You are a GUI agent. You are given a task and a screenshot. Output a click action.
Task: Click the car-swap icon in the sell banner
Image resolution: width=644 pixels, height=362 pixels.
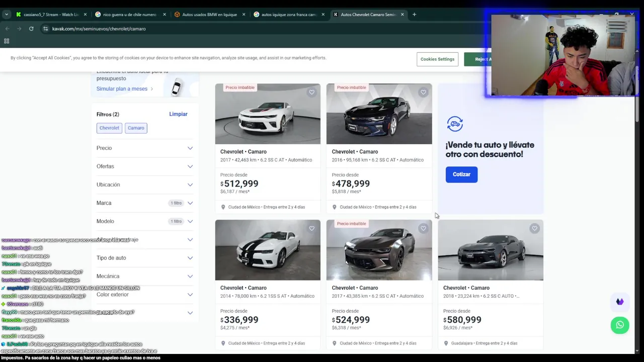[x=454, y=124]
